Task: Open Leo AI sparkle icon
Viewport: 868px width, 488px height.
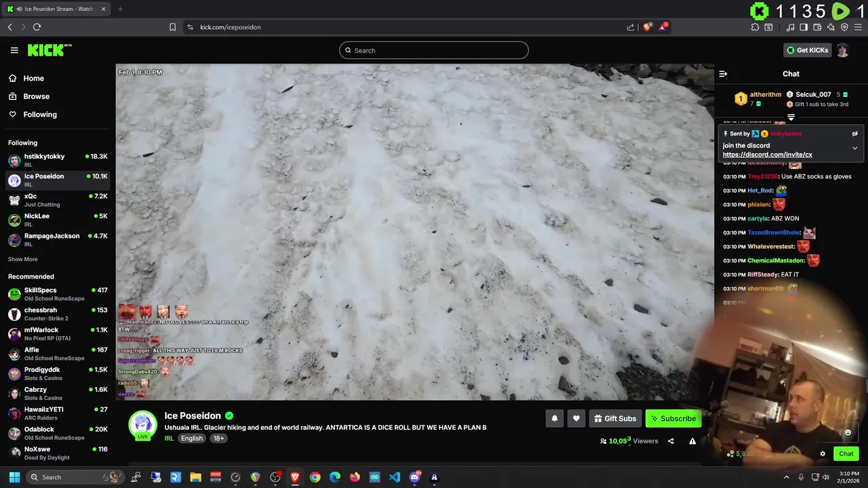Action: 831,27
